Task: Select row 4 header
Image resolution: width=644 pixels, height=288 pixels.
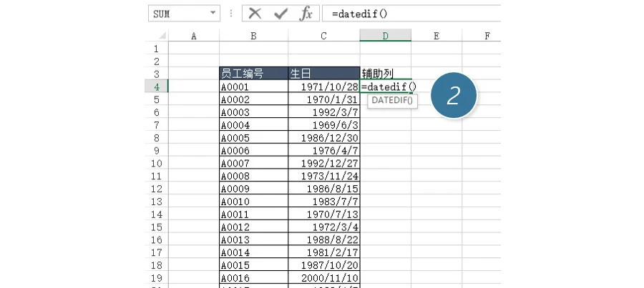Action: click(x=156, y=86)
